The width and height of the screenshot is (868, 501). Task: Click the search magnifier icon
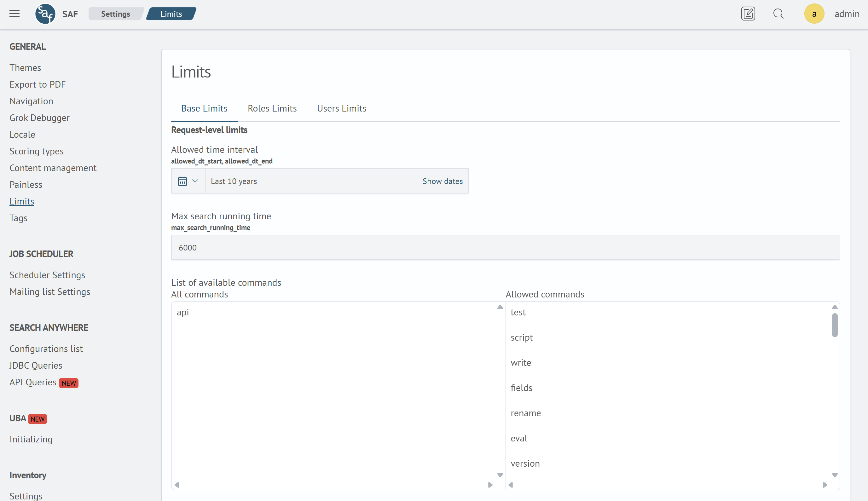(x=778, y=14)
